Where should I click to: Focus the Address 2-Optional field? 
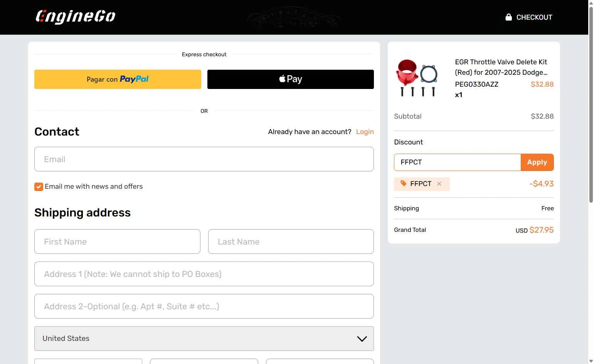204,306
